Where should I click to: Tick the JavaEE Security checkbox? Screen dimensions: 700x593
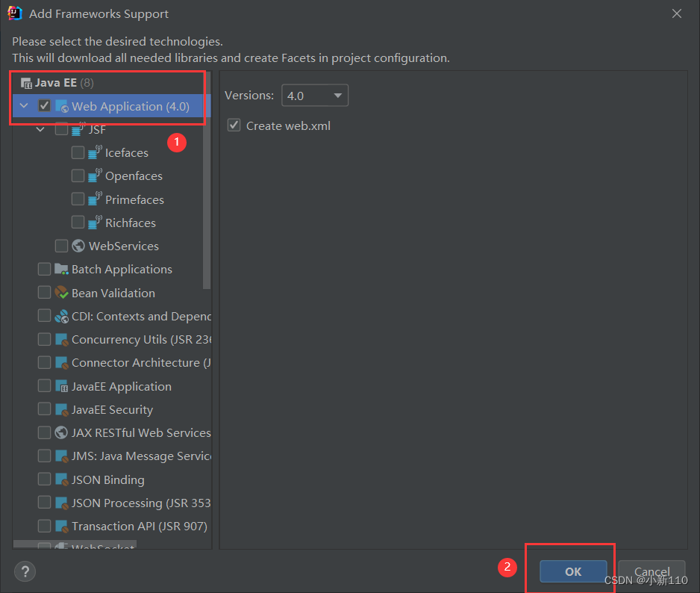[44, 409]
